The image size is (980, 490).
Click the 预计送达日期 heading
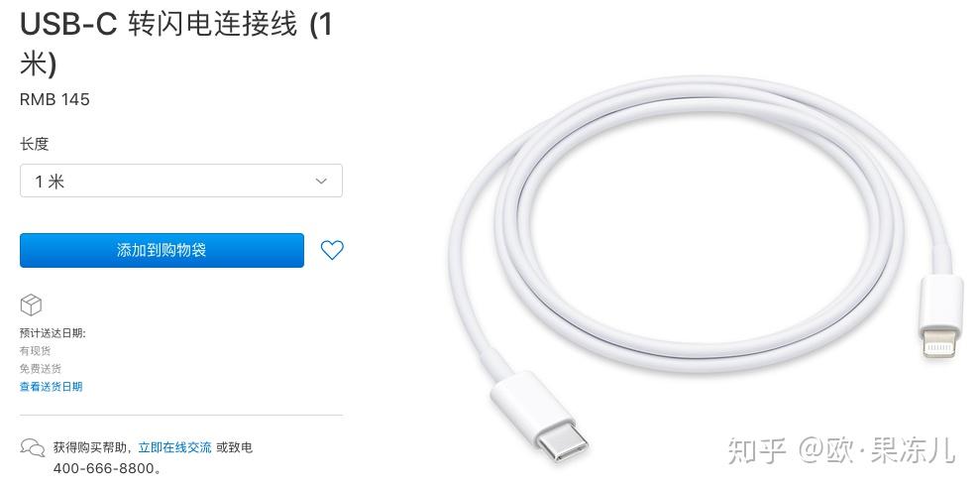53,333
